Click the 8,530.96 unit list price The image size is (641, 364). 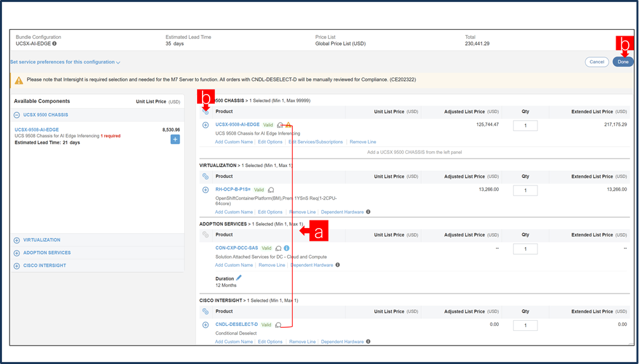tap(171, 130)
